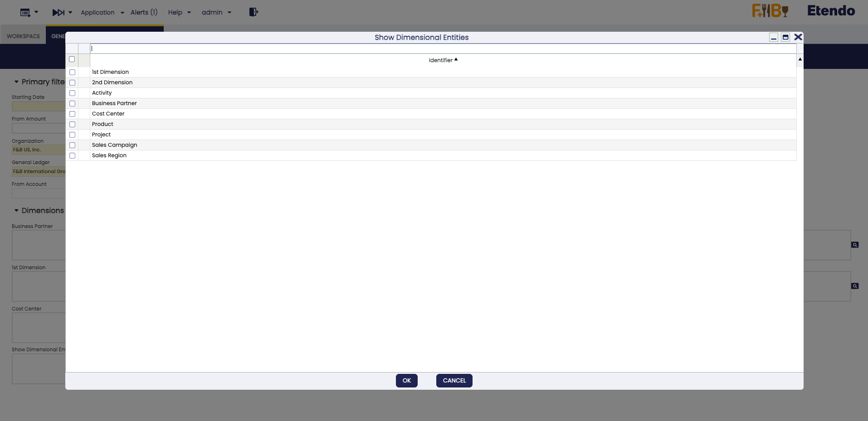This screenshot has height=421, width=868.
Task: Open the quick launch forward icon
Action: click(x=59, y=12)
